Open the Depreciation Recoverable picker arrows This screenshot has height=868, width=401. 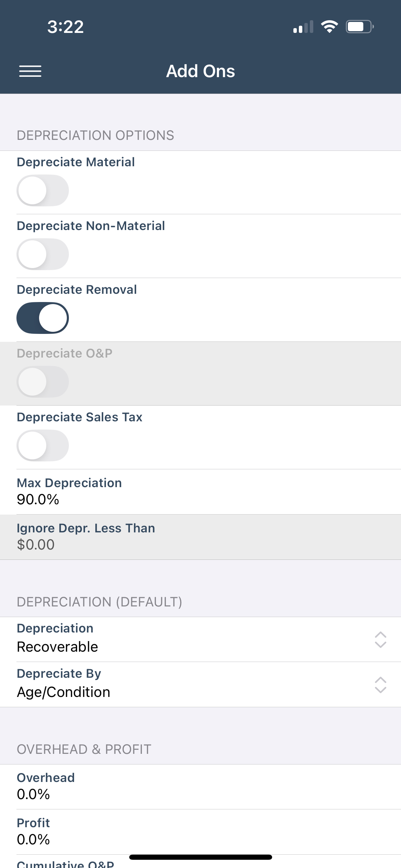[380, 640]
